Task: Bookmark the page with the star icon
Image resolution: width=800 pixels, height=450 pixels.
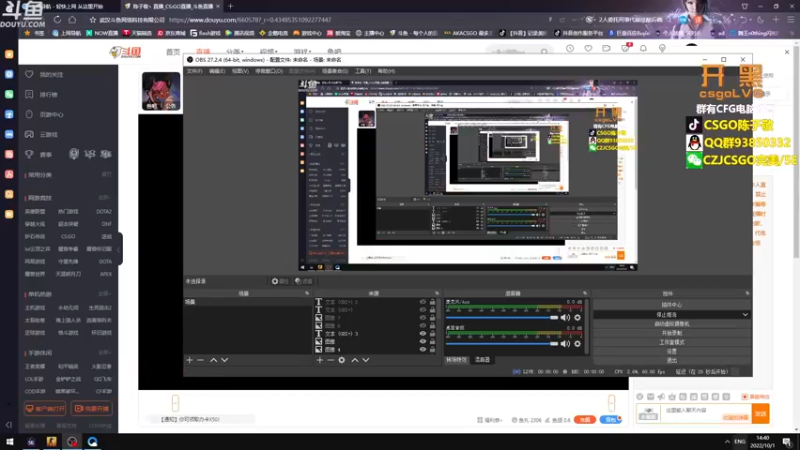Action: [x=92, y=20]
